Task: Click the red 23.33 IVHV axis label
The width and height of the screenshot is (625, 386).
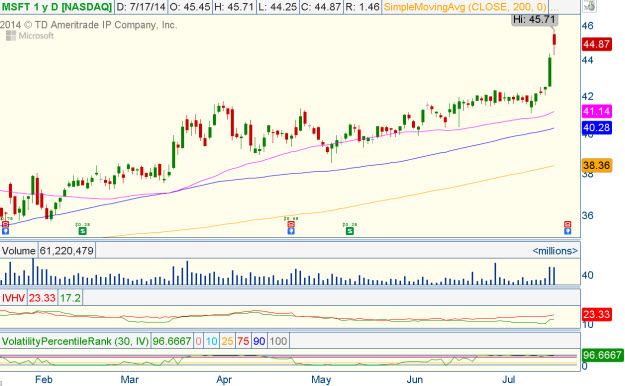Action: click(x=596, y=314)
